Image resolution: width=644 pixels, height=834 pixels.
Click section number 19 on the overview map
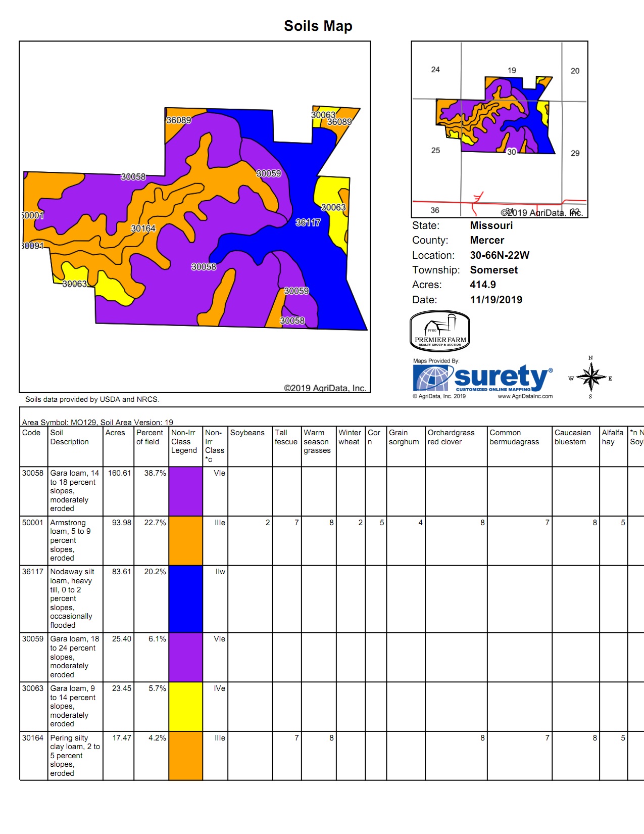512,70
